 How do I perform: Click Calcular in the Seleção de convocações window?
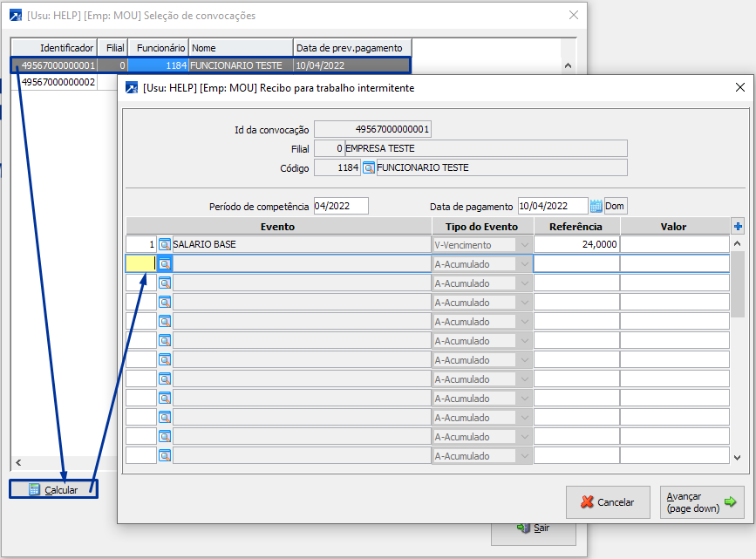pos(53,489)
